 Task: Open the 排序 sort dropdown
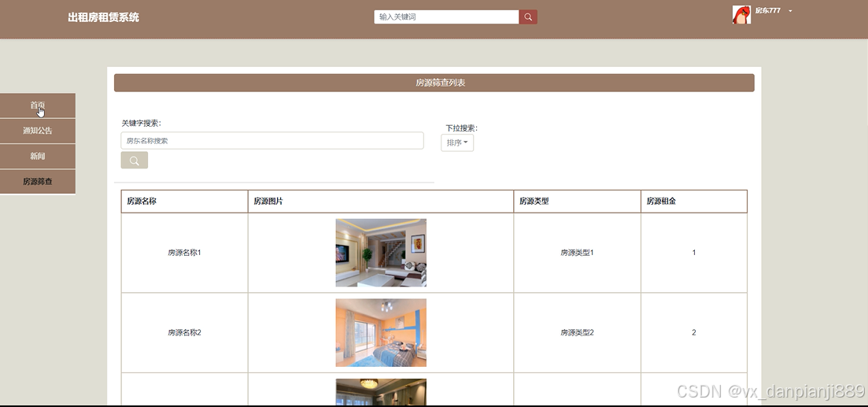(x=457, y=142)
